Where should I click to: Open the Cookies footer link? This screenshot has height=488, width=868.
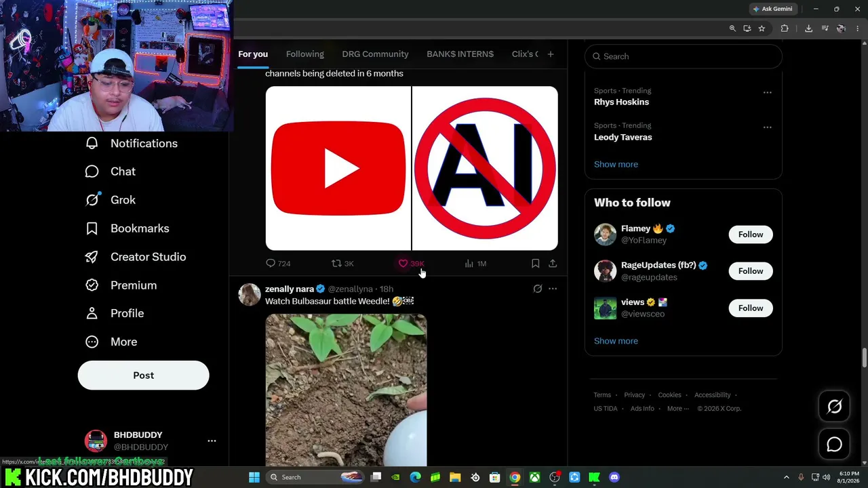pos(669,395)
